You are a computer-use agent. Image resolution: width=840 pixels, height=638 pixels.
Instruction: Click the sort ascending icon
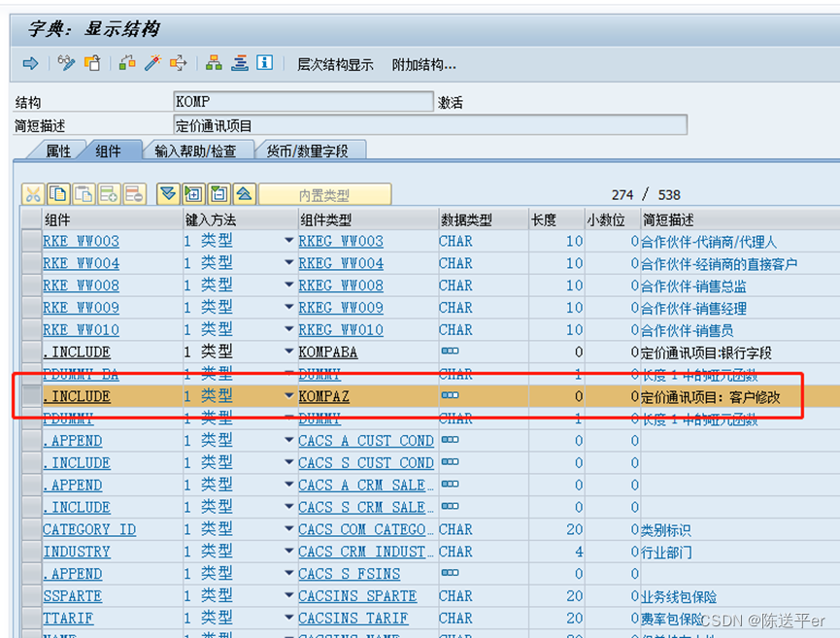[239, 63]
